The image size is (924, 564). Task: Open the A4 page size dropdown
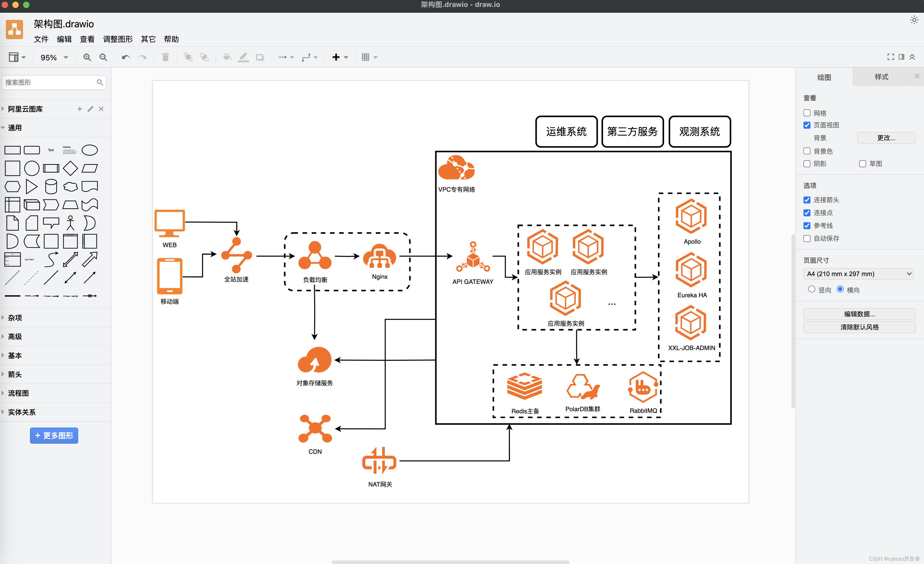[x=858, y=274]
